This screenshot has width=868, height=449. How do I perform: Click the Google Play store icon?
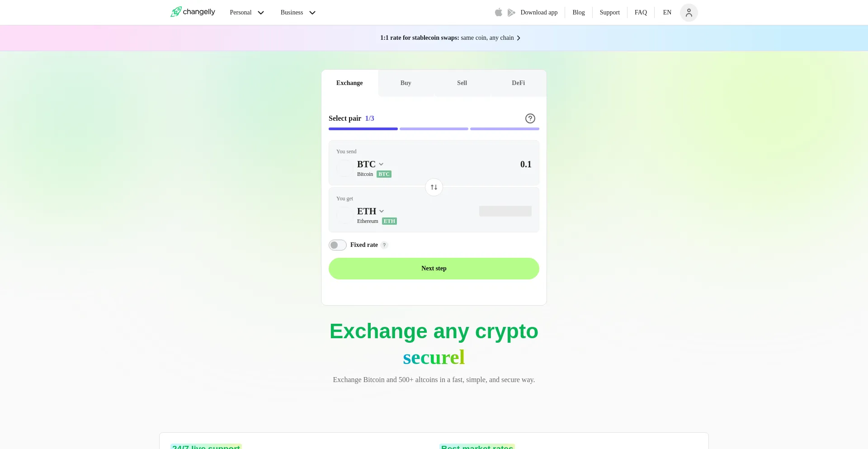pyautogui.click(x=511, y=12)
